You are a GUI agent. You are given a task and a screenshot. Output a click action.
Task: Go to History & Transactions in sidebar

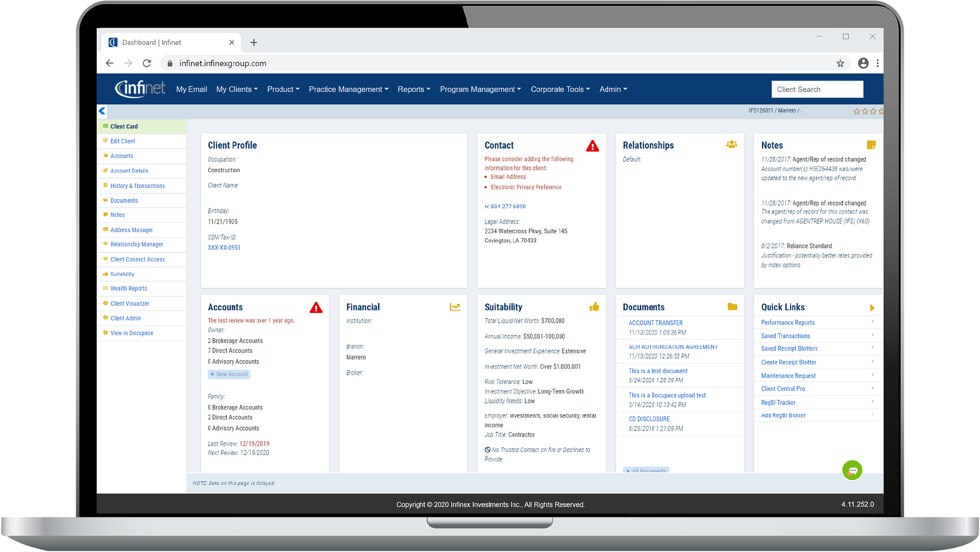point(138,186)
